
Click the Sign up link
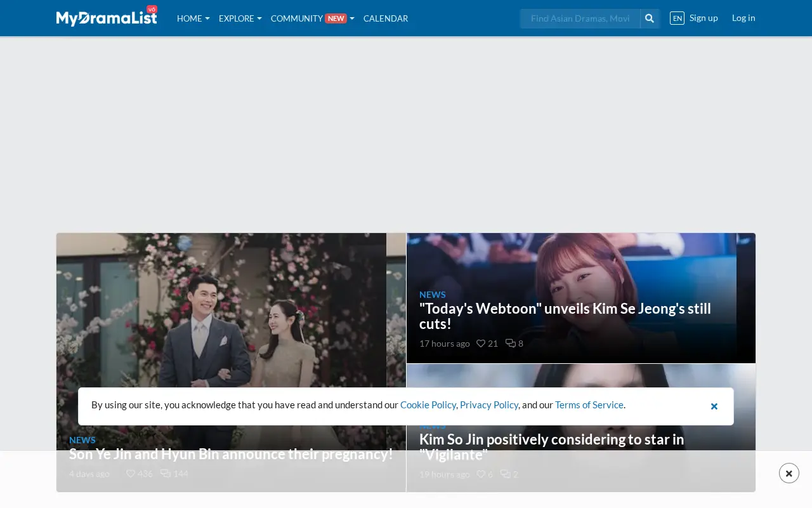(704, 18)
